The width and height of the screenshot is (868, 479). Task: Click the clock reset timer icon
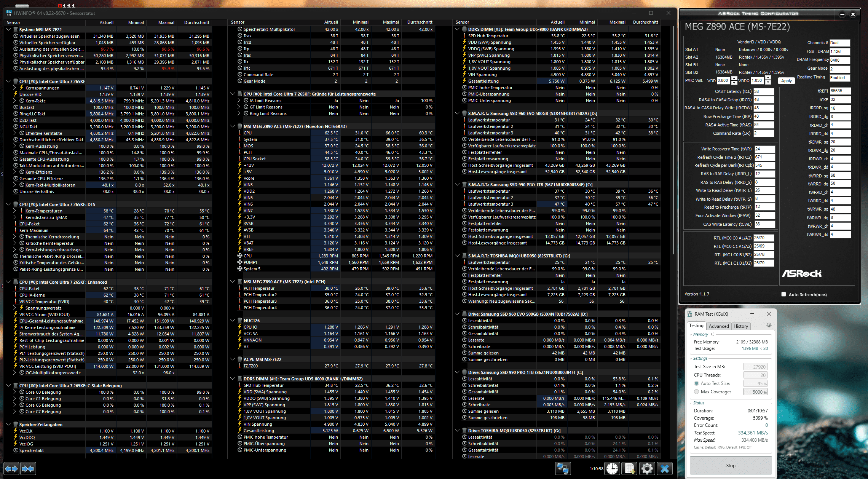click(612, 469)
